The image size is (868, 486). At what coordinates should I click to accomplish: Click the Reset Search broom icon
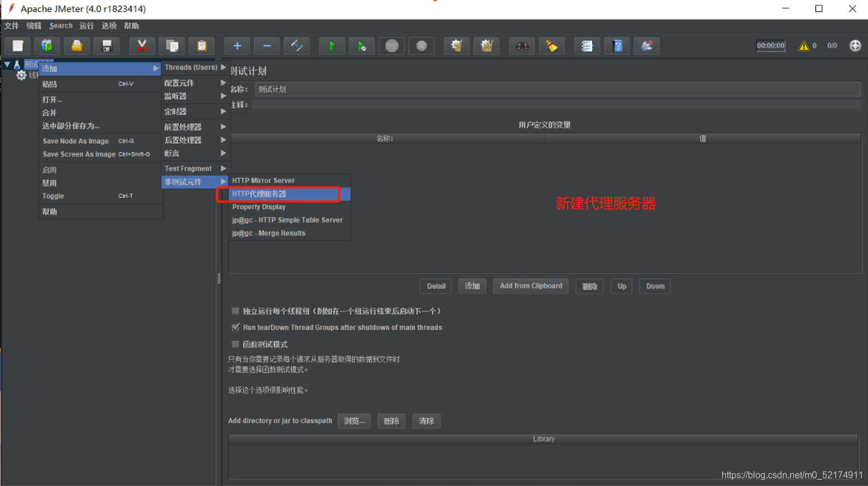(552, 46)
